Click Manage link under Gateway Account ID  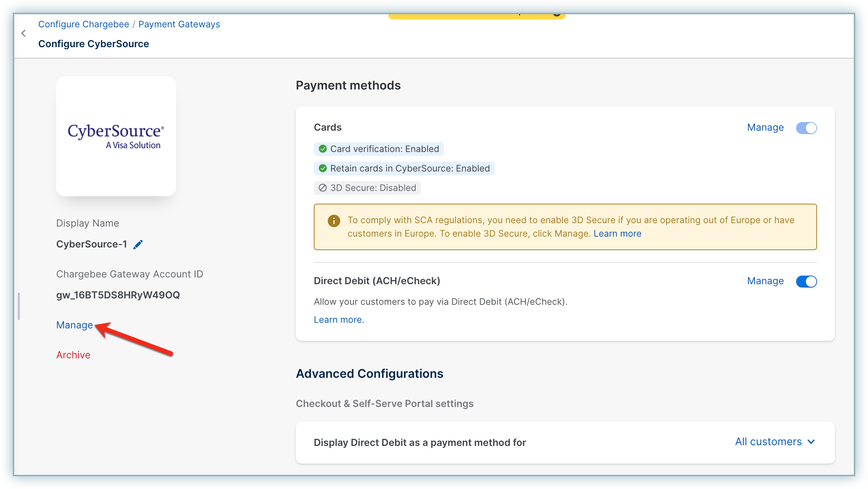point(75,325)
